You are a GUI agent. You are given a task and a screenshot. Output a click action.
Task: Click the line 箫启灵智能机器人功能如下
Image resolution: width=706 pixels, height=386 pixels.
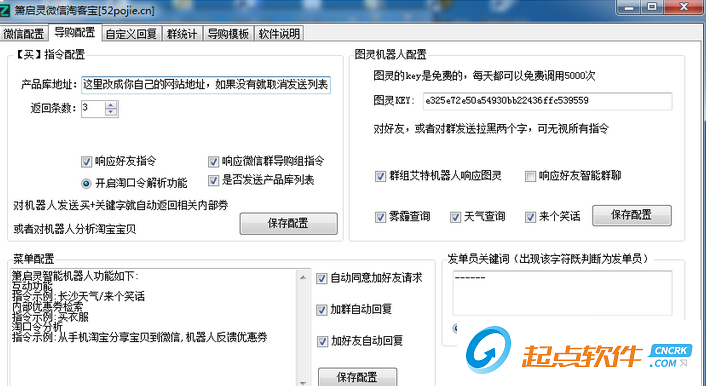pyautogui.click(x=75, y=276)
